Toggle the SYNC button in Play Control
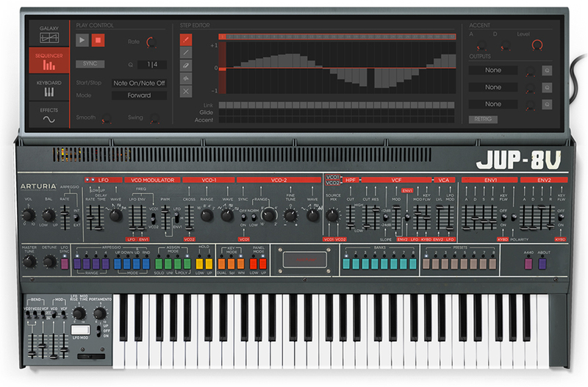This screenshot has height=387, width=588. 90,64
